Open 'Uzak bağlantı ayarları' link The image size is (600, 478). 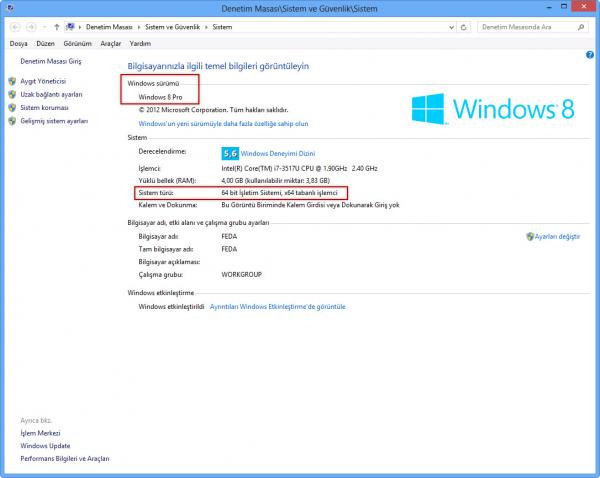click(51, 95)
